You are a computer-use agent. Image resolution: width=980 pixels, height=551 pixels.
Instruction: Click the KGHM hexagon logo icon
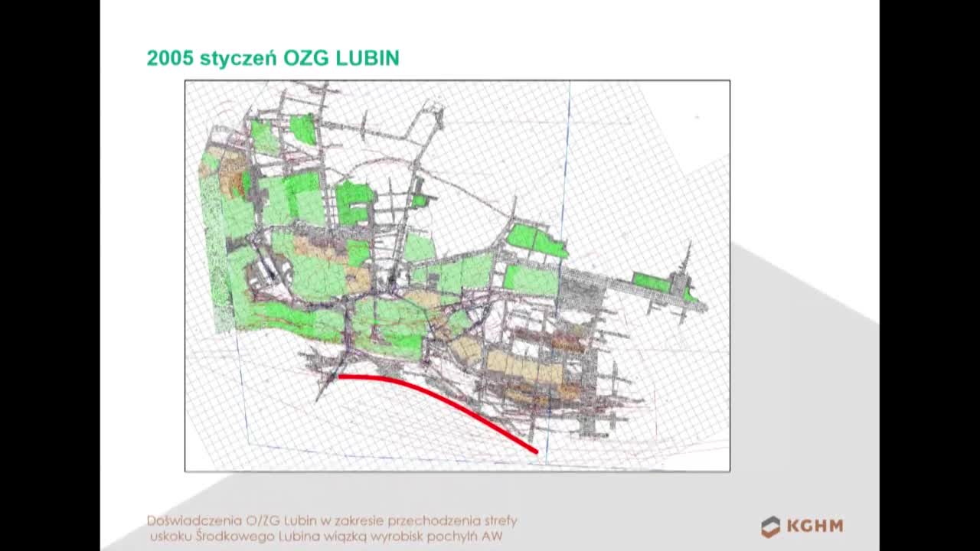770,527
